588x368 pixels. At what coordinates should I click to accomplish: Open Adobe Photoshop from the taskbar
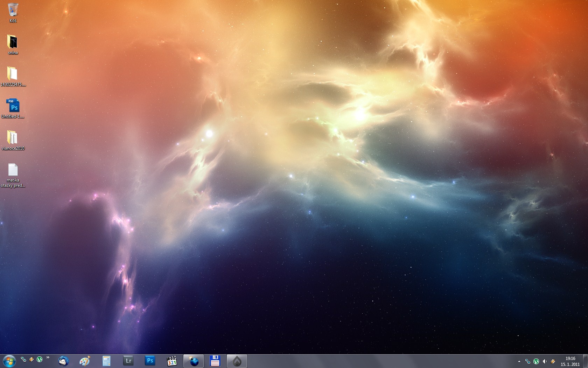click(150, 361)
